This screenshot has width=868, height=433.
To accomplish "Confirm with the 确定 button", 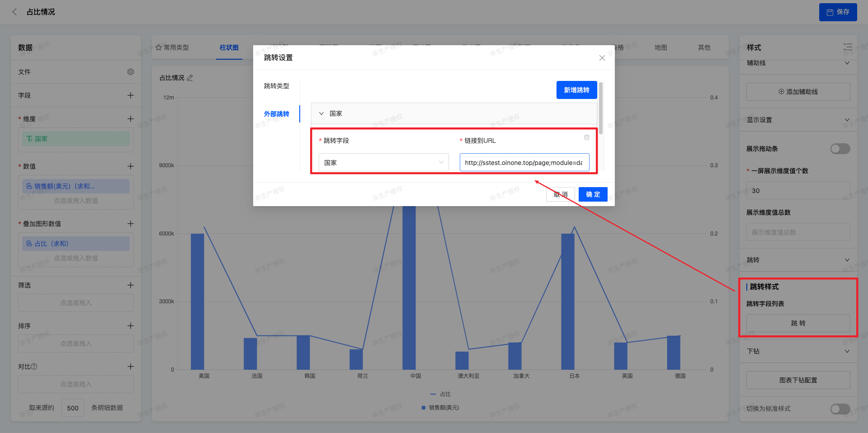I will [x=593, y=194].
